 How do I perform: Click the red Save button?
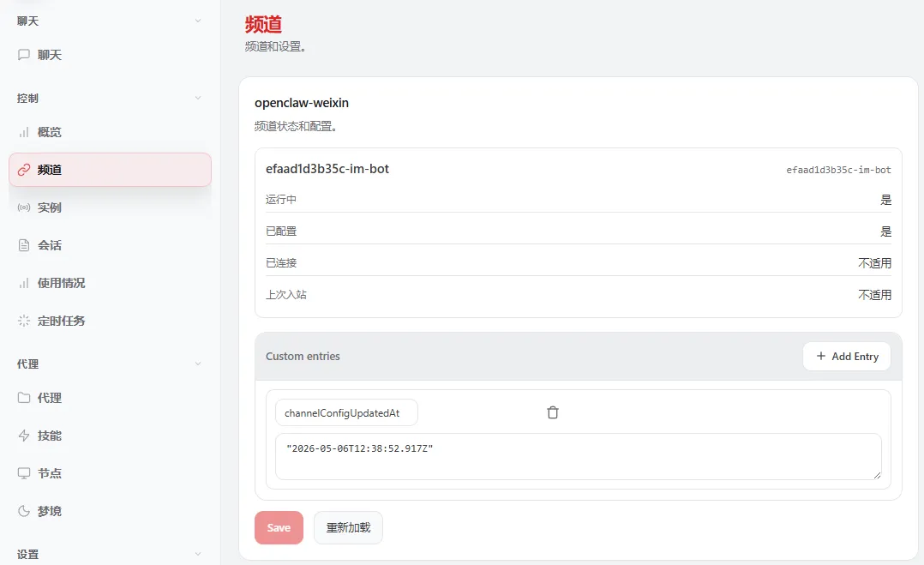click(279, 528)
